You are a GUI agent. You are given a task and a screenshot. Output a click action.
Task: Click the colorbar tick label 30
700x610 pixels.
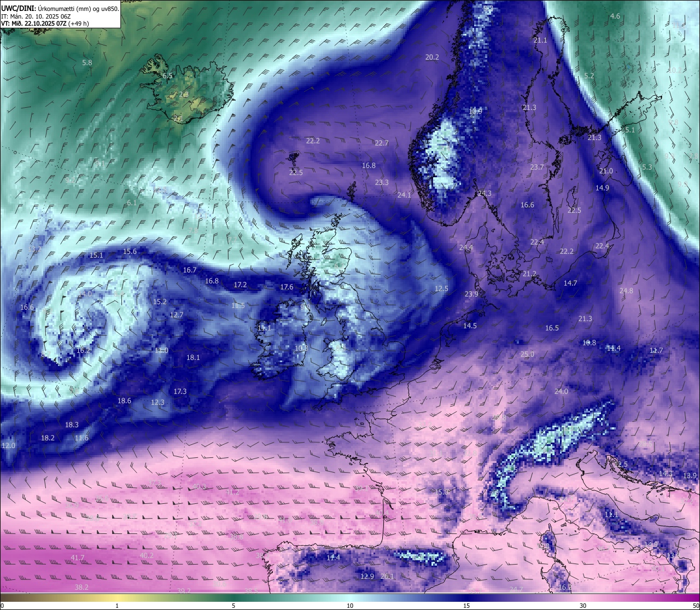tap(583, 606)
